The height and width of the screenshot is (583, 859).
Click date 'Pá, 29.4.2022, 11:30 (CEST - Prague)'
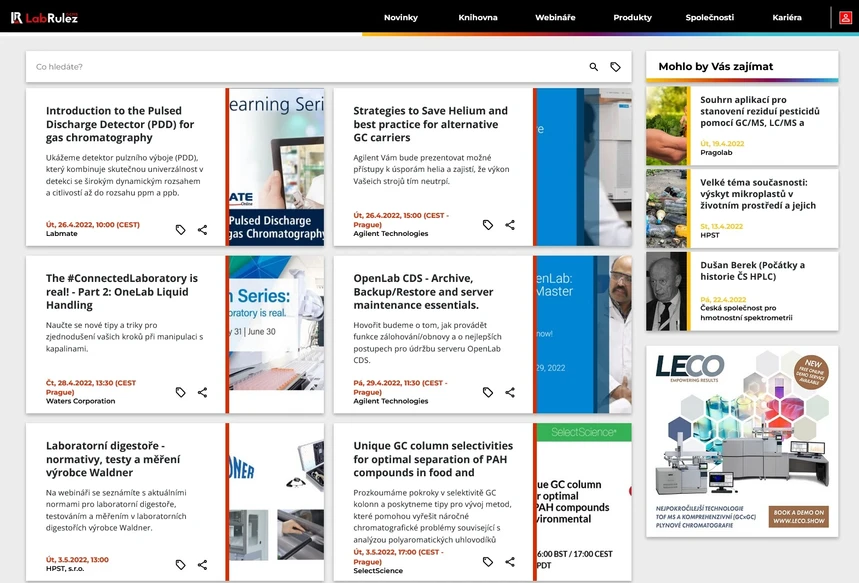400,387
